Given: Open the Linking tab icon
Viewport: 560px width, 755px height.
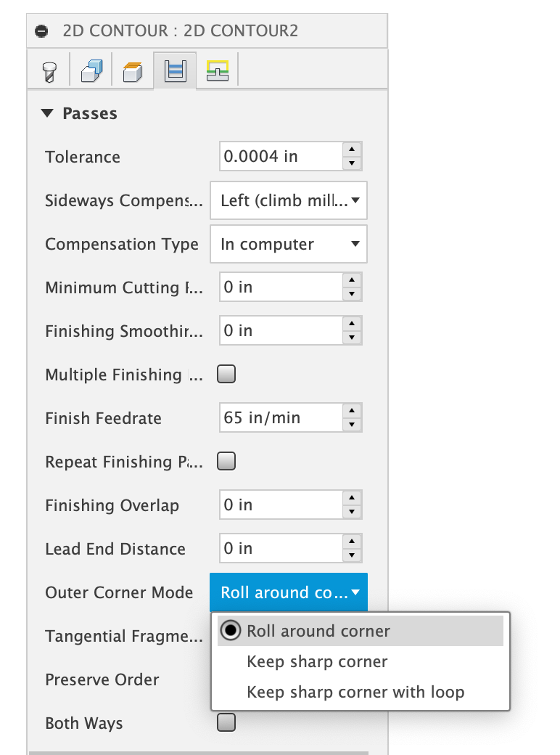Looking at the screenshot, I should 217,71.
